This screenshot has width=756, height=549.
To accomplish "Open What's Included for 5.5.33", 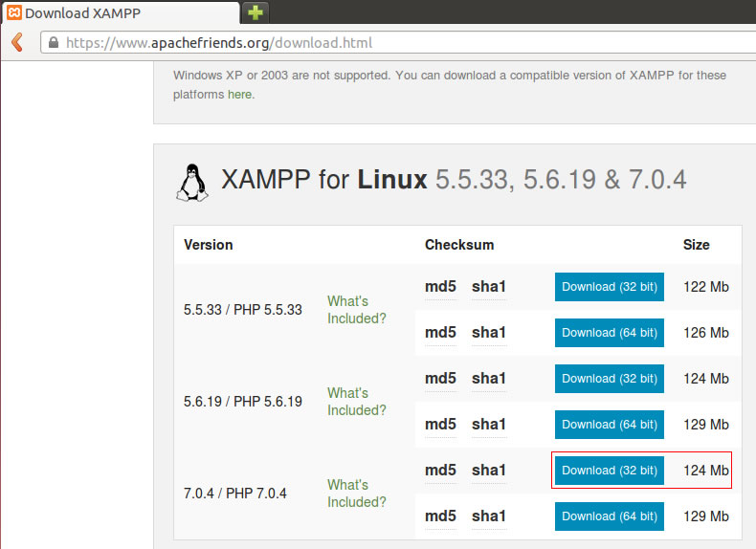I will (357, 310).
